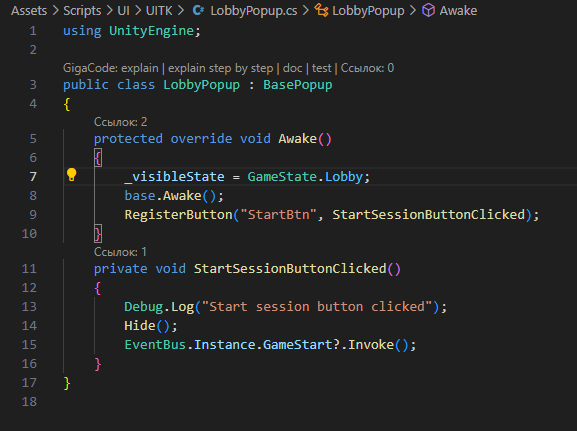This screenshot has height=431, width=577.
Task: Open 'Ссылок: 1' references above StartSessionButtonClicked
Action: pyautogui.click(x=120, y=252)
